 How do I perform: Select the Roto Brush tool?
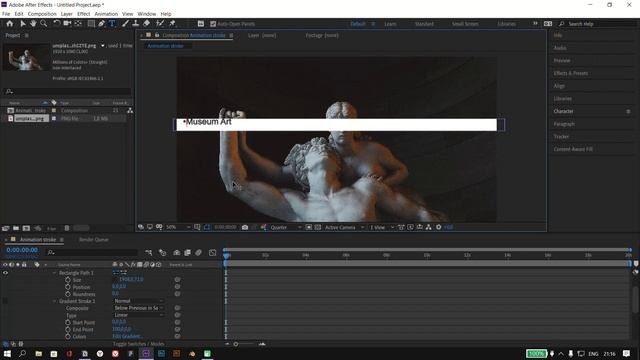click(160, 24)
